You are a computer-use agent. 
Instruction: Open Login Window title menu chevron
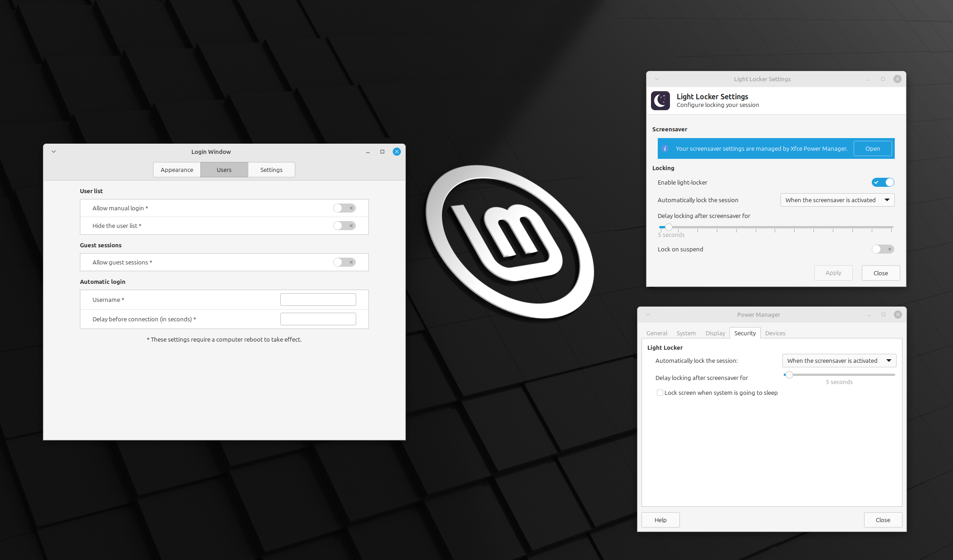(x=54, y=152)
